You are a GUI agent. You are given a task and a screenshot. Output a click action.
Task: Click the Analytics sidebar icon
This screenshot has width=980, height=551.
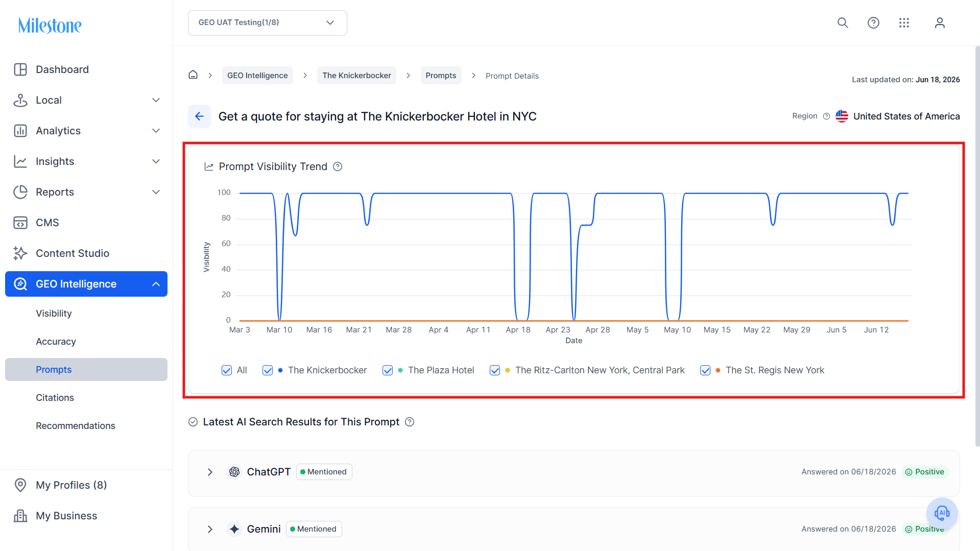[x=20, y=131]
